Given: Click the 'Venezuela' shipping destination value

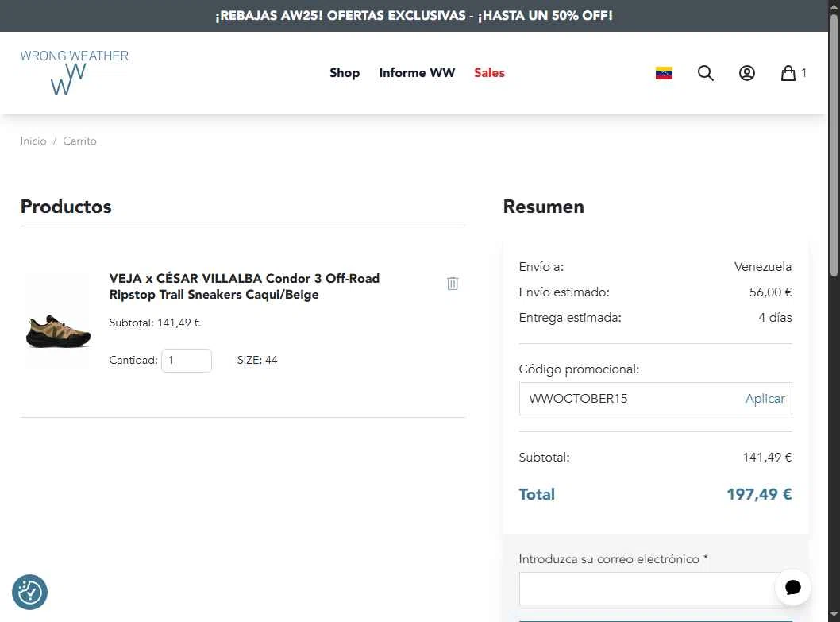Looking at the screenshot, I should point(763,266).
